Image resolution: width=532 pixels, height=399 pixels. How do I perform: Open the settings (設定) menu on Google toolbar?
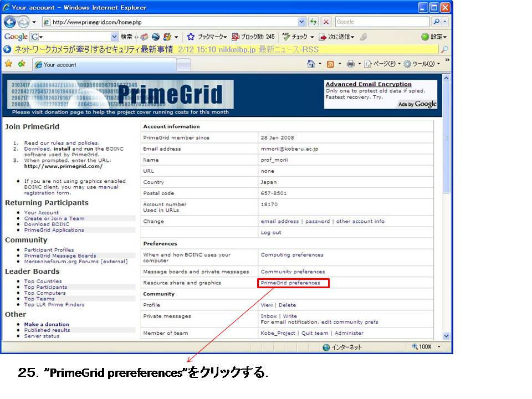pos(438,37)
